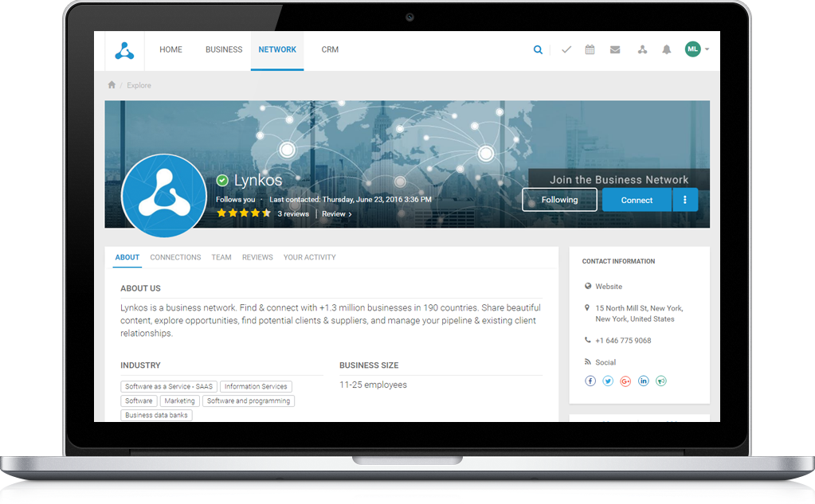Select the NETWORK navigation item
This screenshot has width=815, height=504.
coord(277,50)
